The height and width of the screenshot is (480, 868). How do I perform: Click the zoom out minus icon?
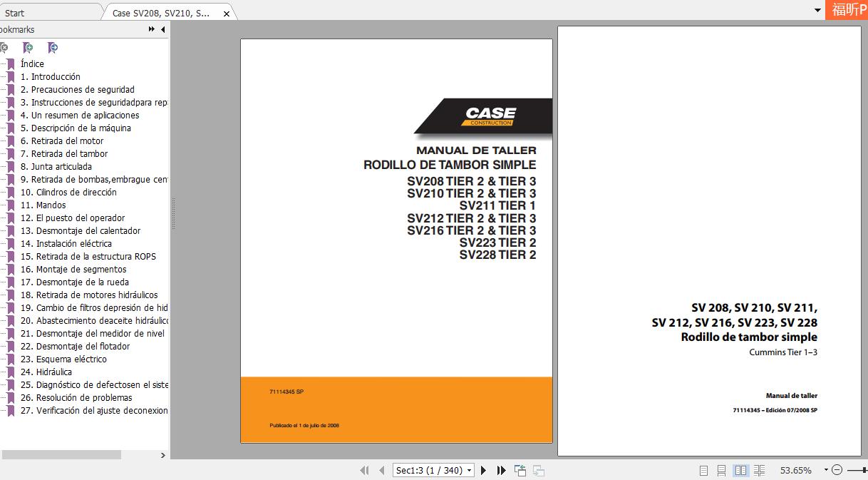tap(837, 471)
